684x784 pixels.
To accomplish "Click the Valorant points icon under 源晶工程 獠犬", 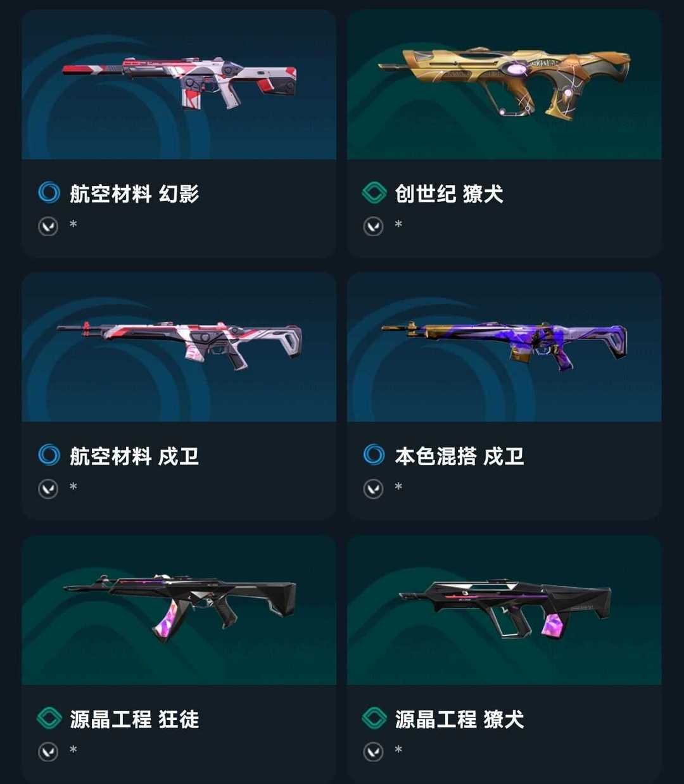I will [x=373, y=752].
